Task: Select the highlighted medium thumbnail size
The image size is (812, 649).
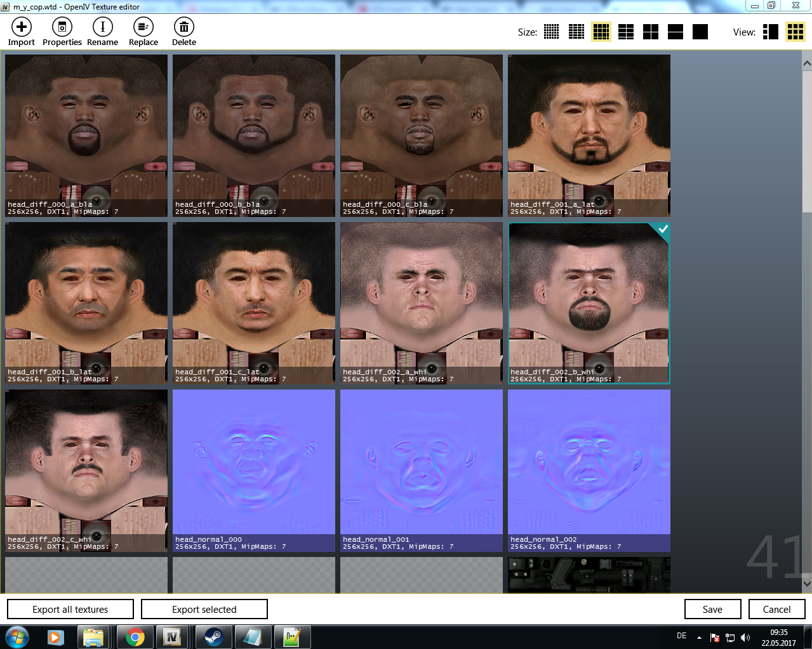Action: [x=601, y=32]
